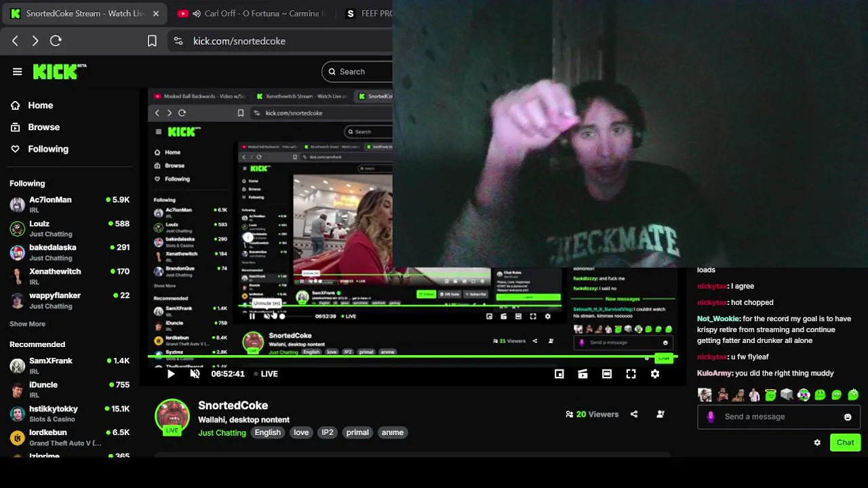The width and height of the screenshot is (868, 488).
Task: Select the English tag
Action: click(x=267, y=432)
